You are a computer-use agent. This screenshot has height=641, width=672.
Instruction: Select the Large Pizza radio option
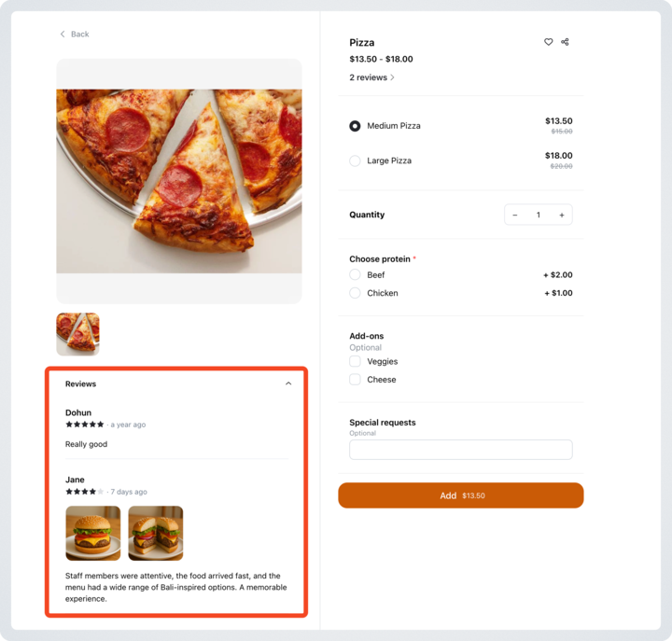coord(355,160)
